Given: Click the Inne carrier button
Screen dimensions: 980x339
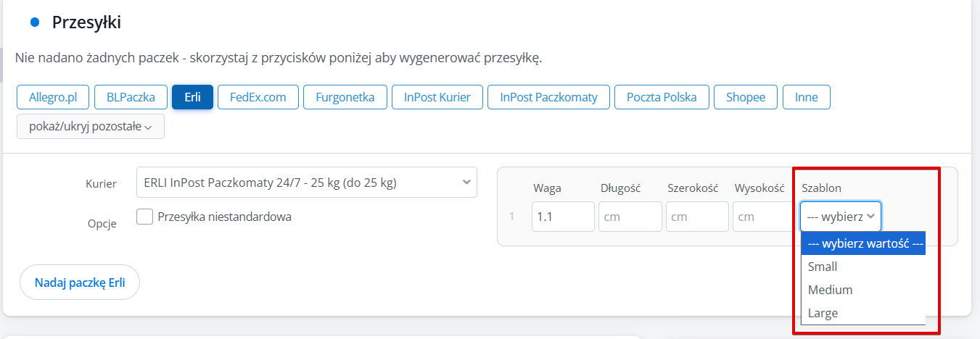Looking at the screenshot, I should point(806,97).
